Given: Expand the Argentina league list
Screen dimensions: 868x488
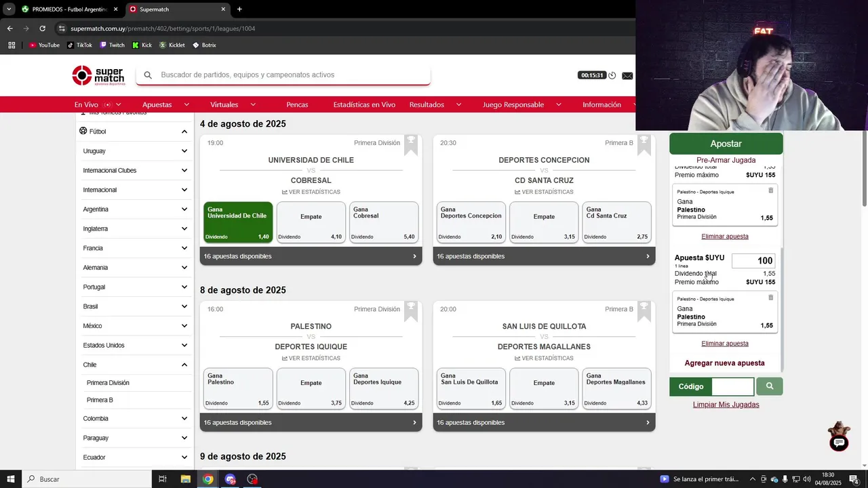Looking at the screenshot, I should [x=184, y=209].
